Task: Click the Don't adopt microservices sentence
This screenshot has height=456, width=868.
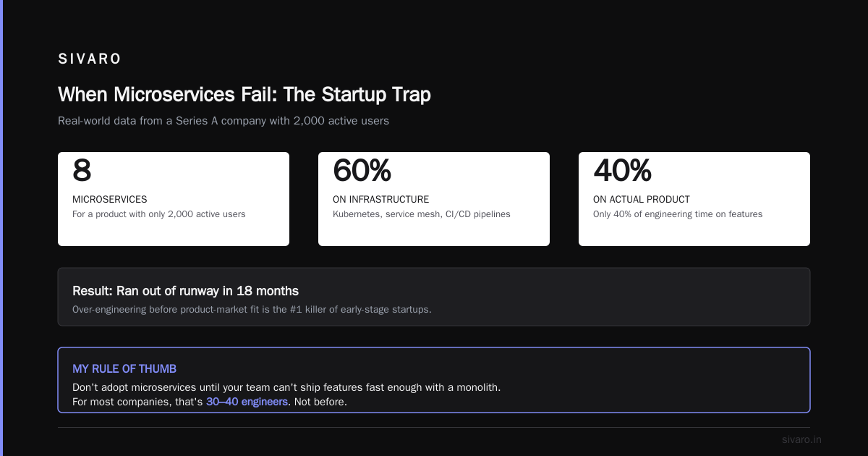Action: [x=286, y=387]
